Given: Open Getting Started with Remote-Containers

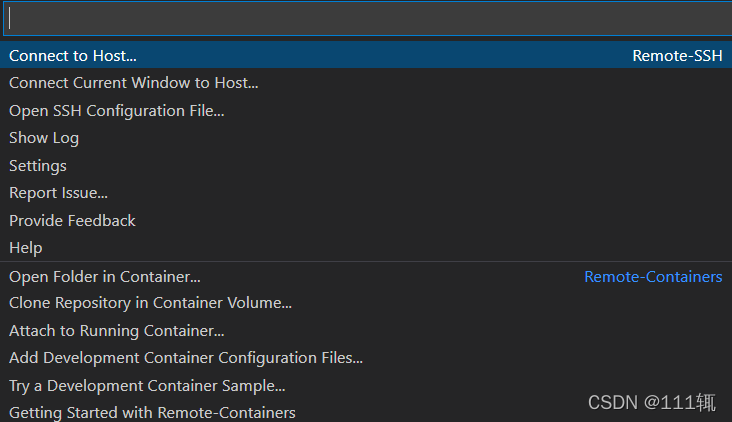Looking at the screenshot, I should point(366,411).
